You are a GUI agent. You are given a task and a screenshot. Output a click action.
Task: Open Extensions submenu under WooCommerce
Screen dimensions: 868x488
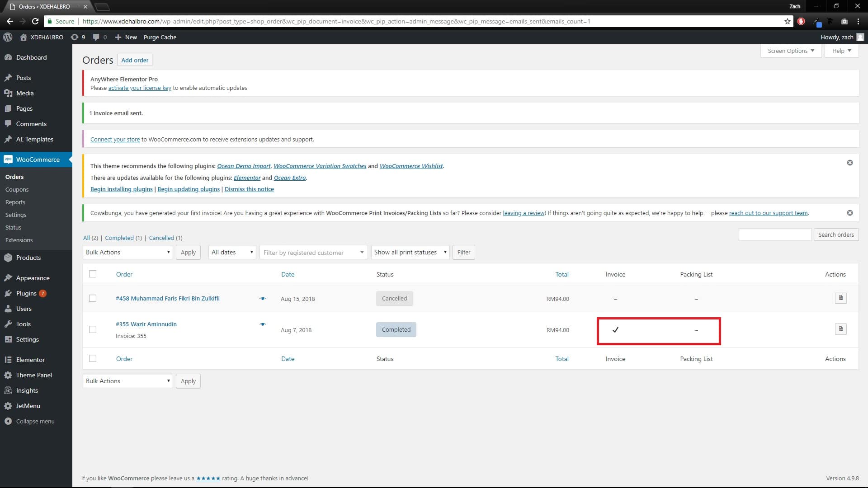[19, 240]
